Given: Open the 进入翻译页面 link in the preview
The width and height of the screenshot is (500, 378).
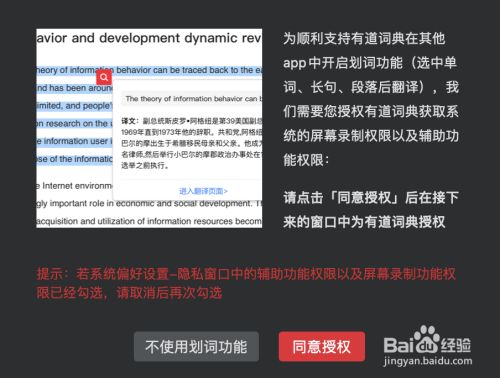Looking at the screenshot, I should (203, 191).
